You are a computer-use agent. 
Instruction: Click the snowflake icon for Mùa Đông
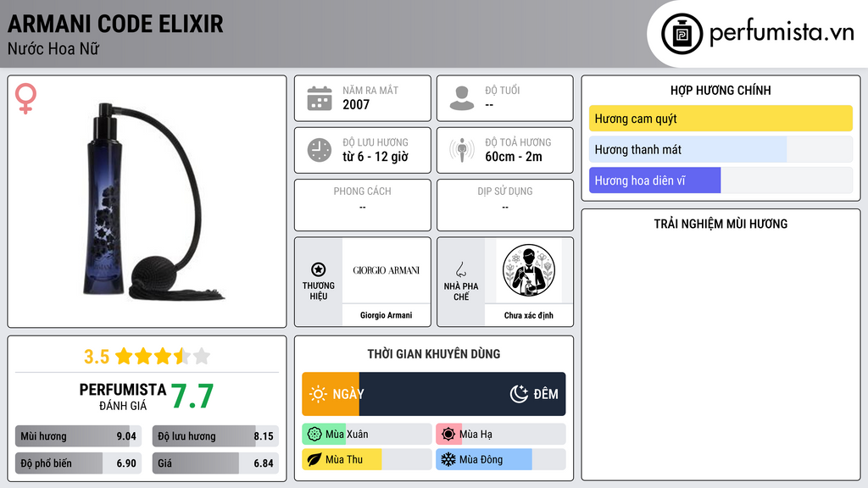tap(448, 460)
